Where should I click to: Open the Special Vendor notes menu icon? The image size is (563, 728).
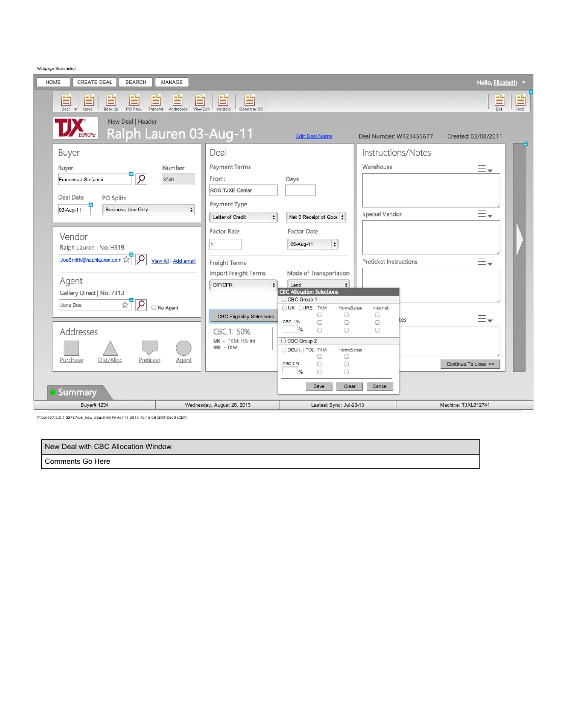coord(485,214)
